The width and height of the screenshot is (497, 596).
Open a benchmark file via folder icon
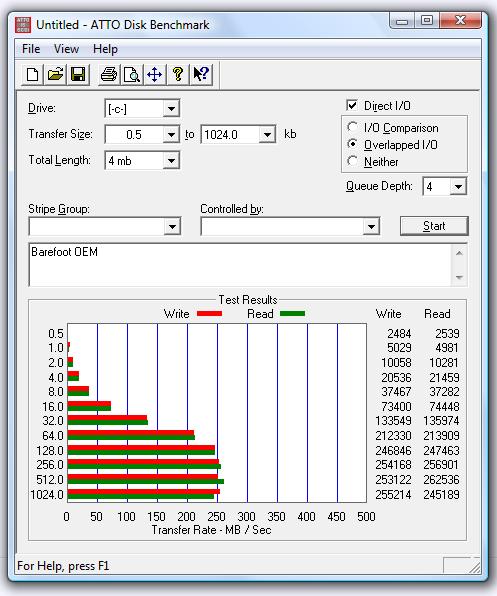click(55, 74)
